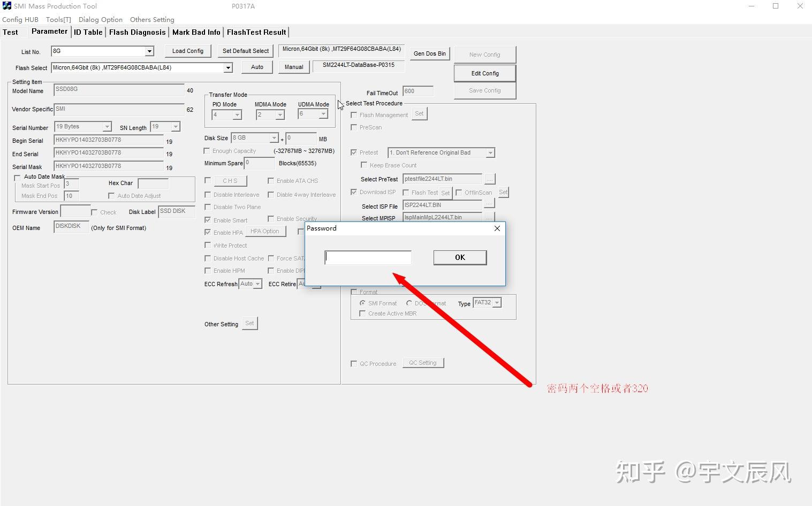
Task: Open the UDMA Mode dropdown
Action: (323, 114)
